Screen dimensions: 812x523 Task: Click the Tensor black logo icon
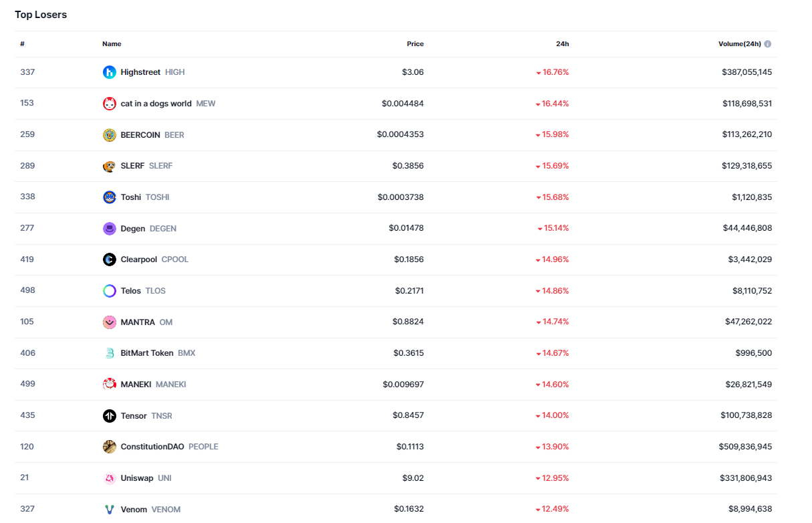tap(110, 416)
